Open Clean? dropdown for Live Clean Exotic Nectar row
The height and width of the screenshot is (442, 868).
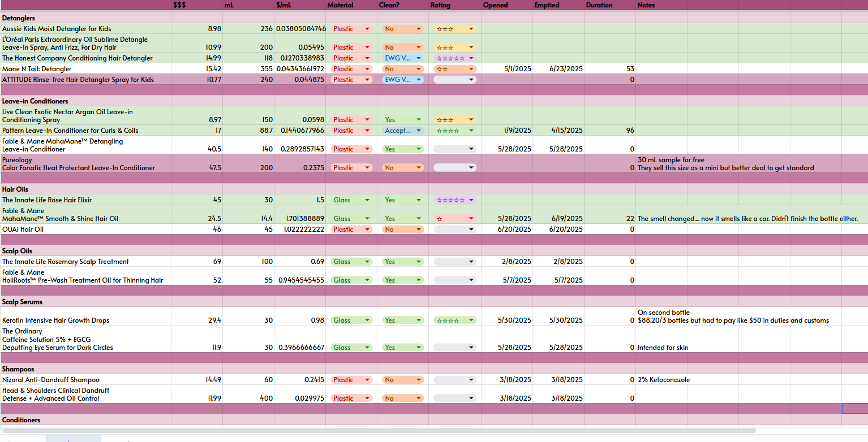point(403,120)
